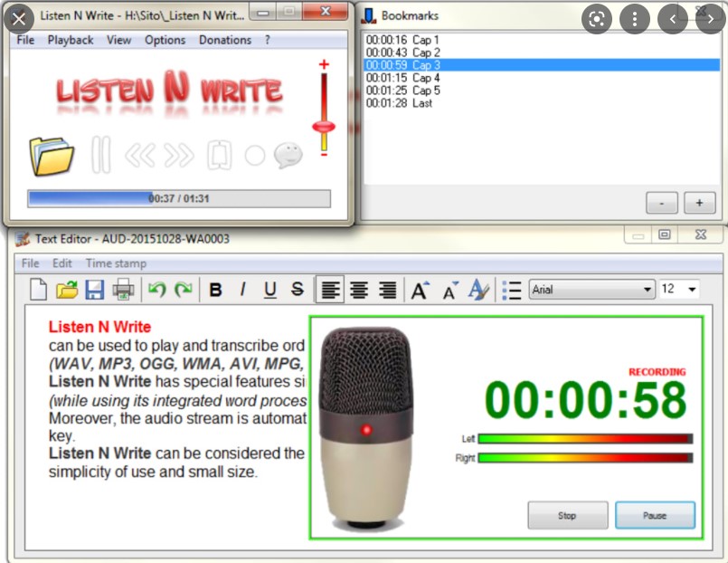Select bookmark 00:00:43 Cap 2

542,52
